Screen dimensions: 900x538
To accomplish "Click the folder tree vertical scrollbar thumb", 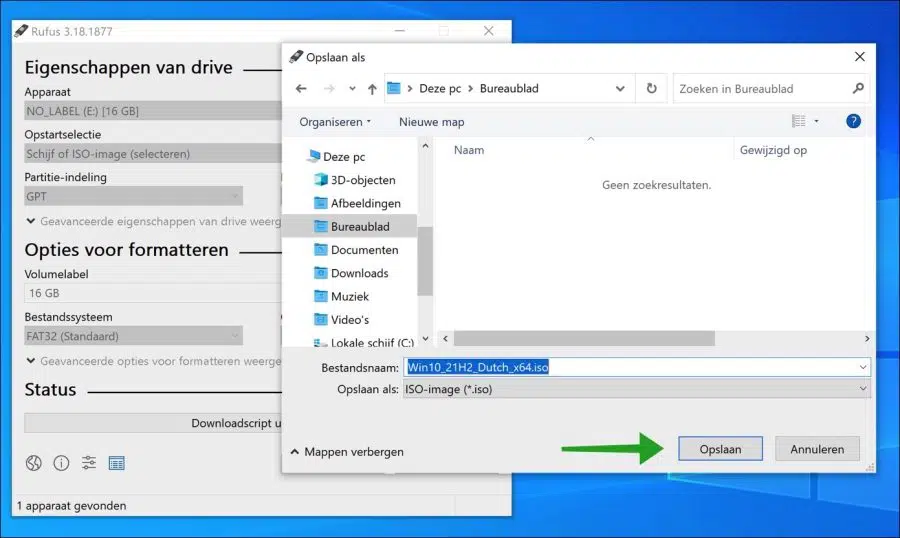I will (x=425, y=261).
